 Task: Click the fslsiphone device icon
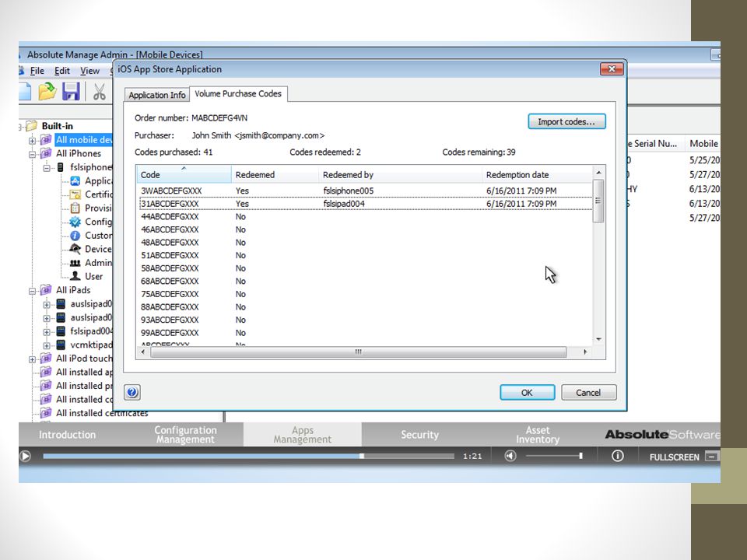[x=61, y=167]
